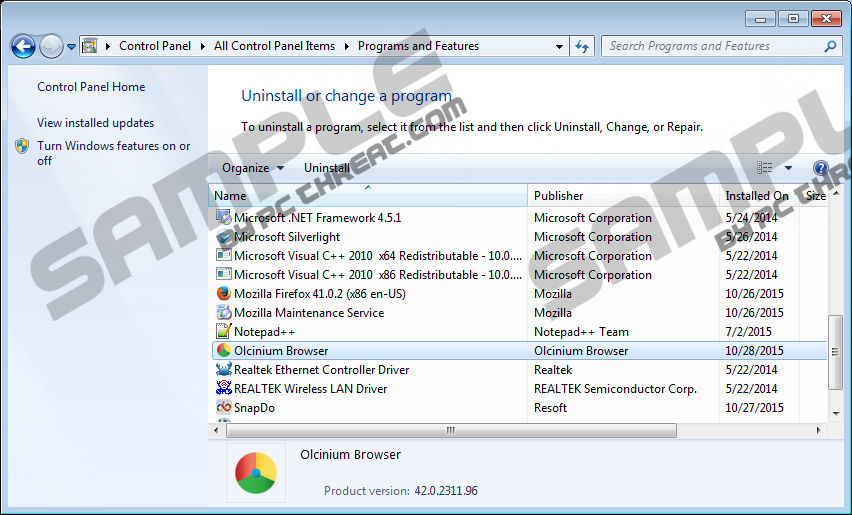Image resolution: width=852 pixels, height=515 pixels.
Task: Open the recent pages dropdown arrow
Action: (x=71, y=47)
